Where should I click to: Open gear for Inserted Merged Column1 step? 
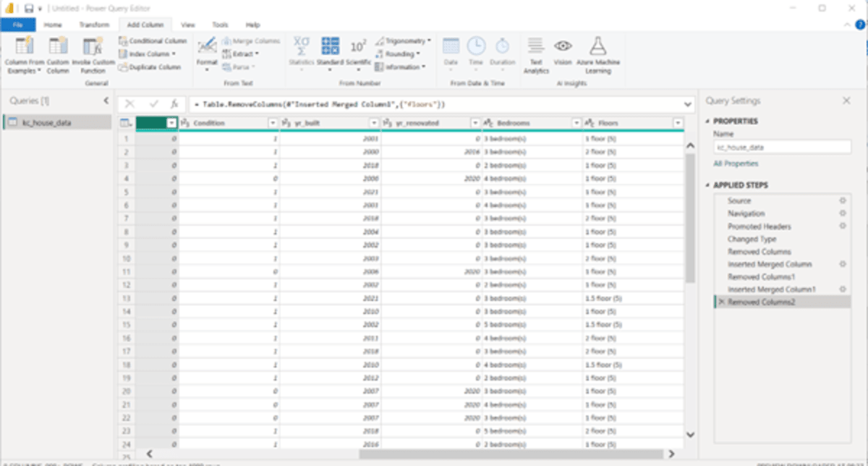click(x=842, y=289)
